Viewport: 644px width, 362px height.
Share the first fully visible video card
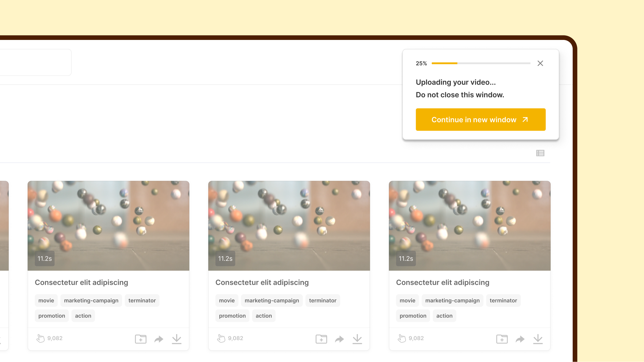coord(159,339)
